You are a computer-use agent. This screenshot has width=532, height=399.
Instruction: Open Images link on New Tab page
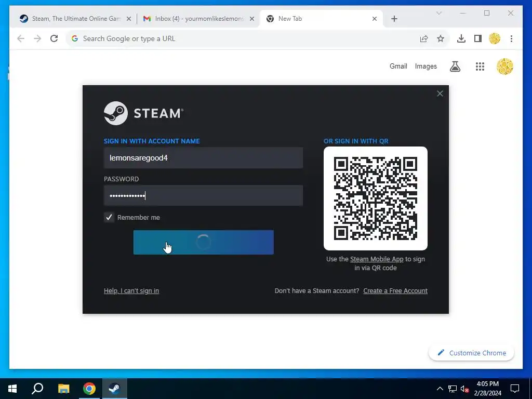click(426, 66)
